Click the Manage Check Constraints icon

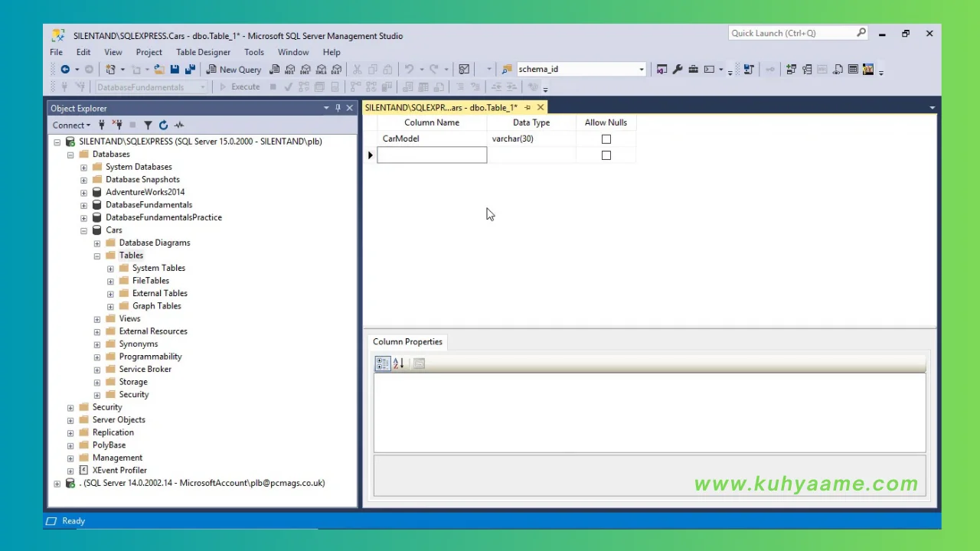(x=853, y=69)
